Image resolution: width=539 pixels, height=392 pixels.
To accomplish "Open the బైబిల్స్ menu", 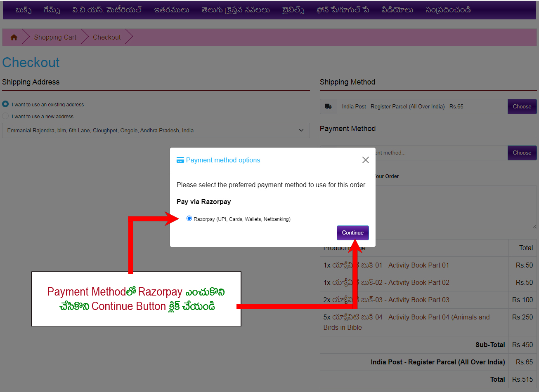I will coord(293,10).
